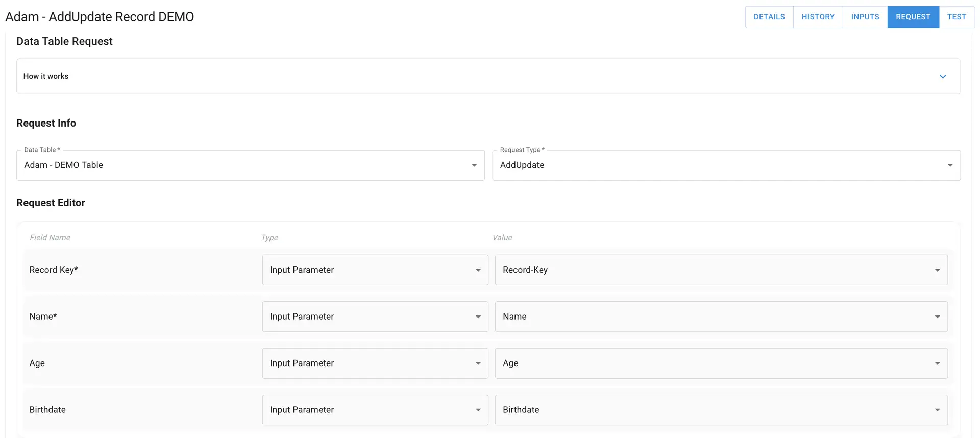Select the REQUEST tab

[913, 17]
